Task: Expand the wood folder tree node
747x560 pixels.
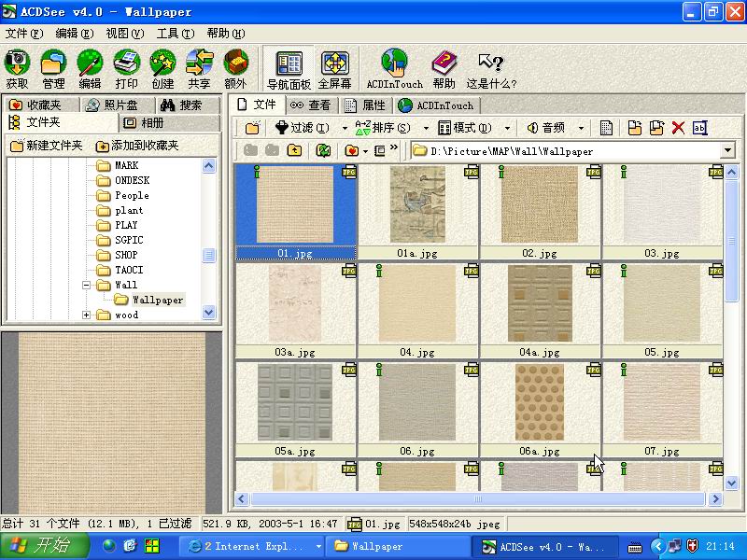Action: pos(87,315)
